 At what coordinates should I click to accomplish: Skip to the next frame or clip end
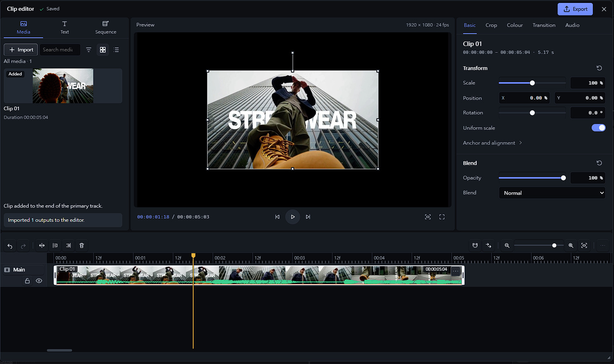pyautogui.click(x=308, y=217)
